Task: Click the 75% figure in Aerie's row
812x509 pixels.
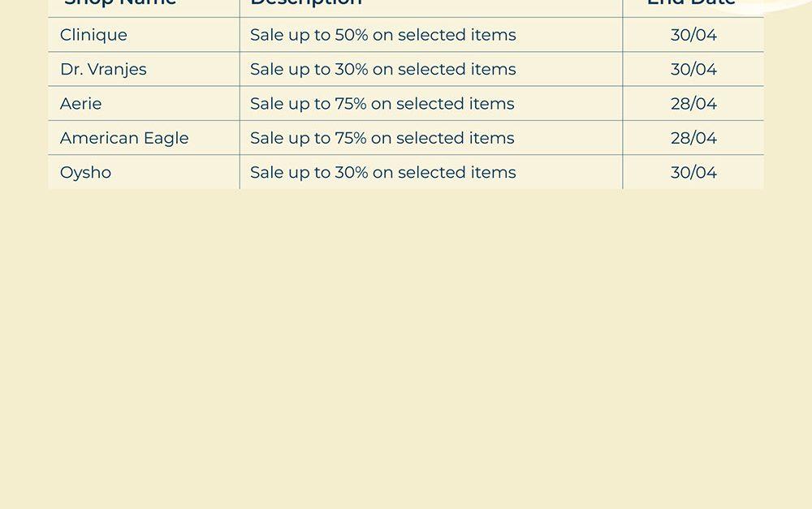Action: tap(350, 104)
